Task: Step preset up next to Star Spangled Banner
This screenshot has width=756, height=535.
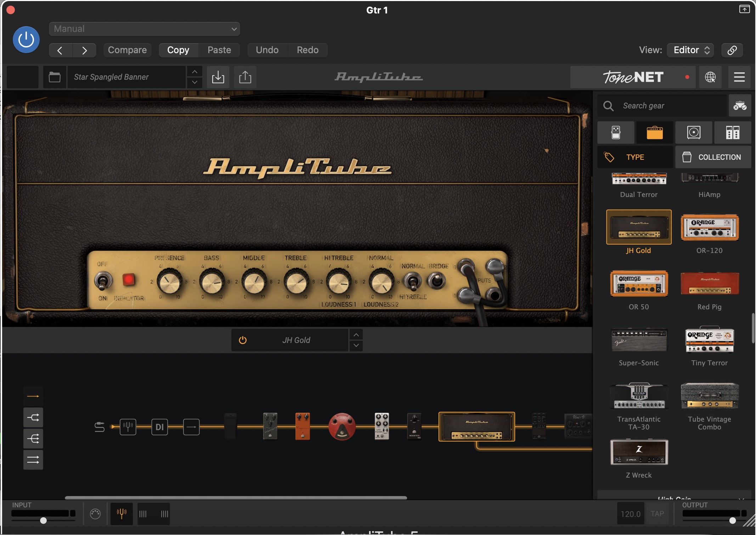Action: click(194, 72)
